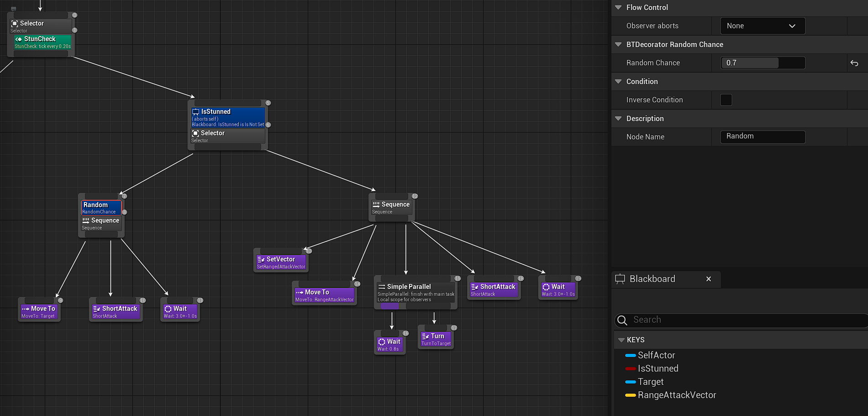868x416 pixels.
Task: Click the Inverse Condition property label
Action: point(654,100)
